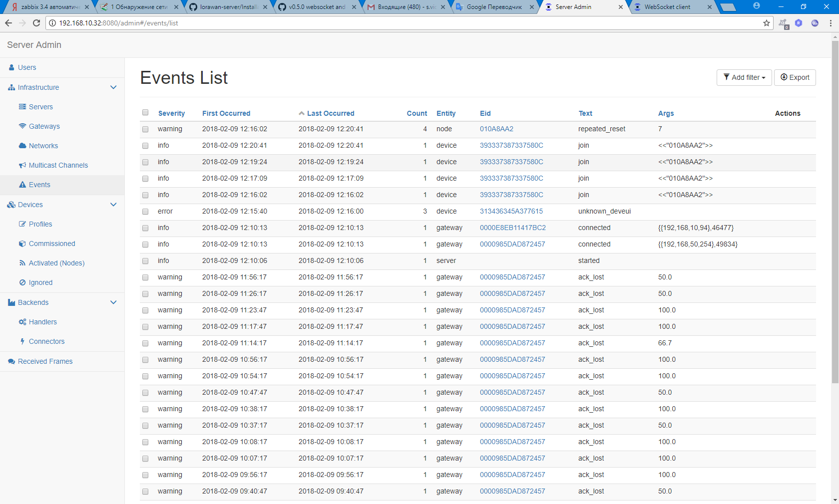Check the repeated_reset warning row checkbox
Screen dimensions: 839x504
tap(145, 129)
